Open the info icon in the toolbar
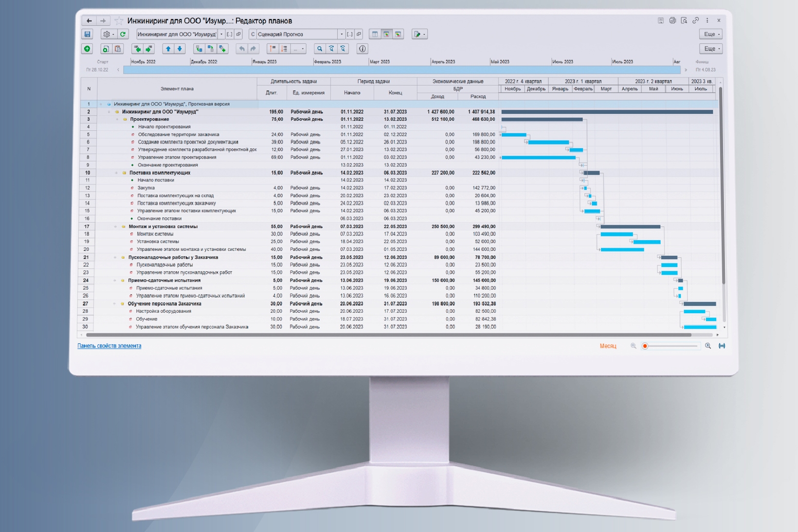The width and height of the screenshot is (798, 532). click(x=362, y=49)
